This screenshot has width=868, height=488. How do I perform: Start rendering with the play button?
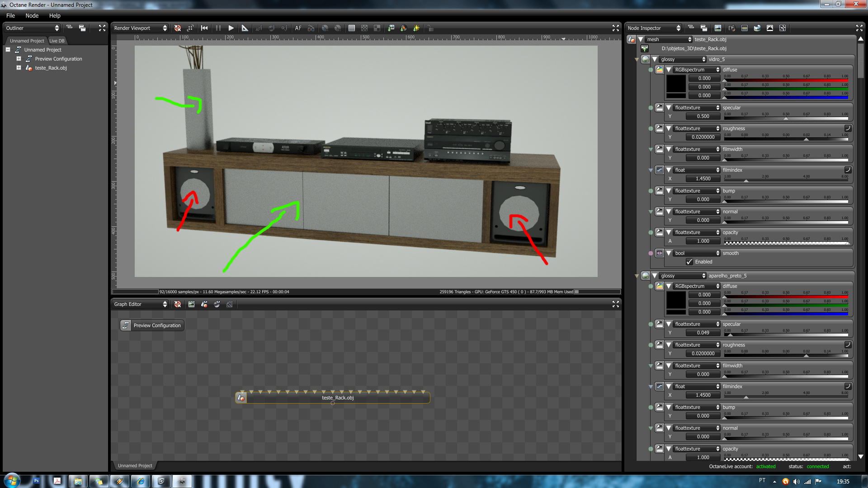(x=231, y=28)
